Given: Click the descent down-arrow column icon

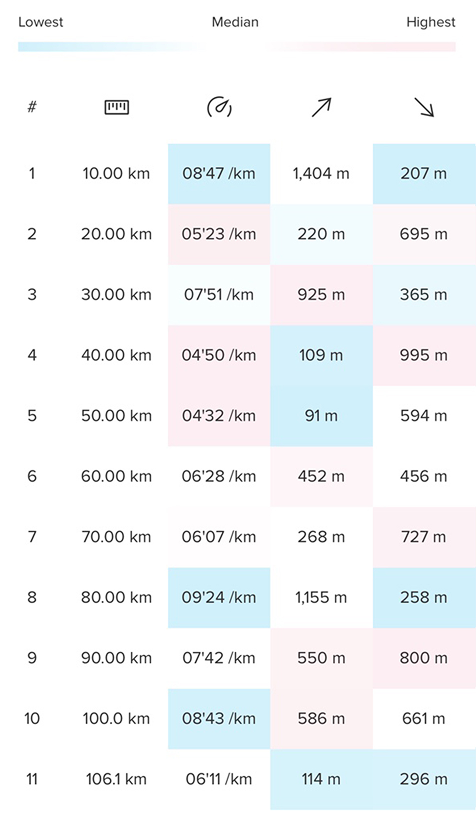Looking at the screenshot, I should coord(424,107).
